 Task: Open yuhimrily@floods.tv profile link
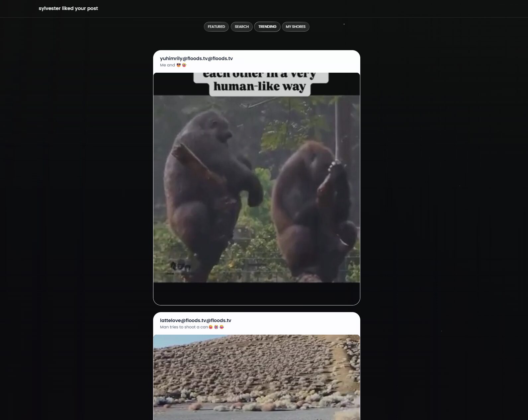(x=196, y=58)
